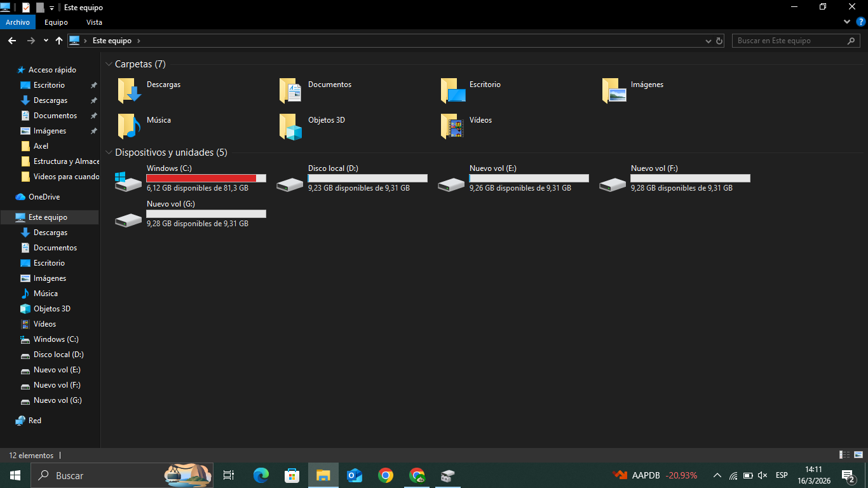Open the Descargas folder icon

[129, 91]
